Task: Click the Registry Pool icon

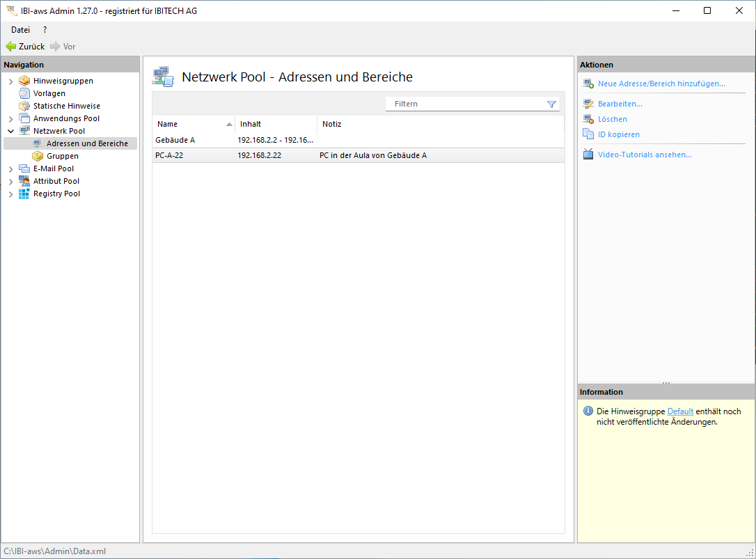Action: point(24,194)
